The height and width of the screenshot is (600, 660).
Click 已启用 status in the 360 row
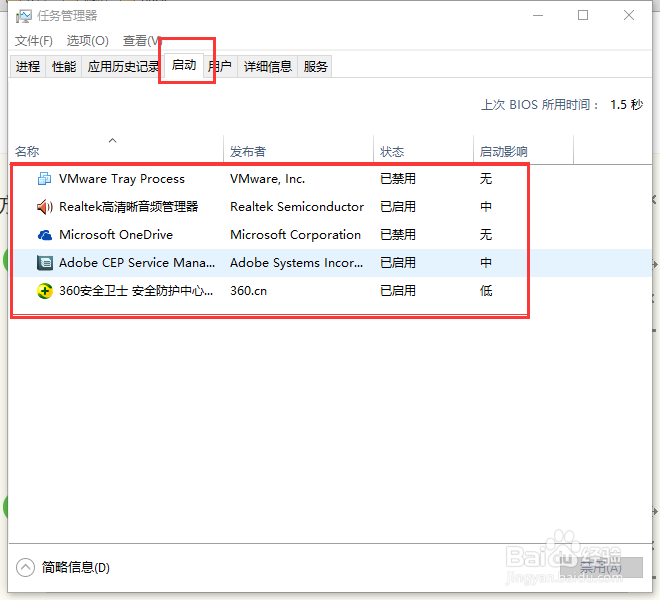[x=398, y=291]
